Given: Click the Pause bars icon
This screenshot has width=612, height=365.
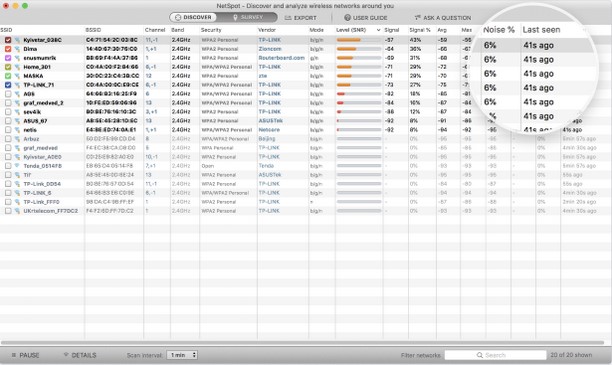Looking at the screenshot, I should 14,355.
